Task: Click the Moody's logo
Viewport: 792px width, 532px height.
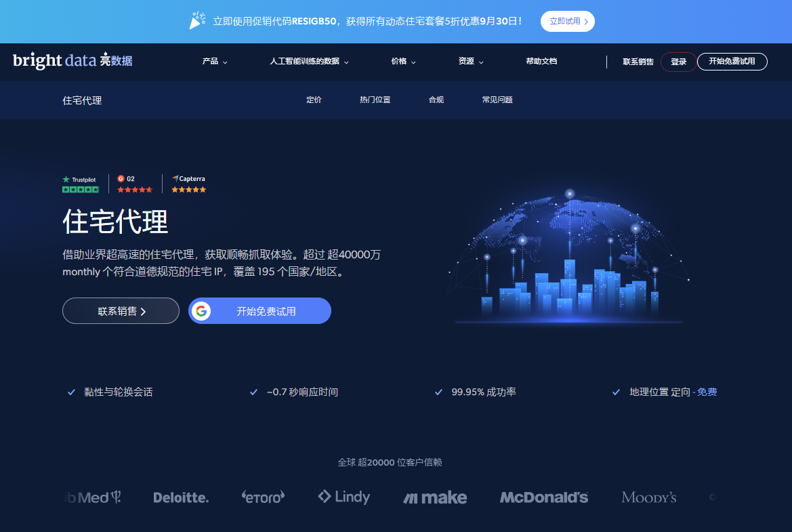Action: click(649, 497)
